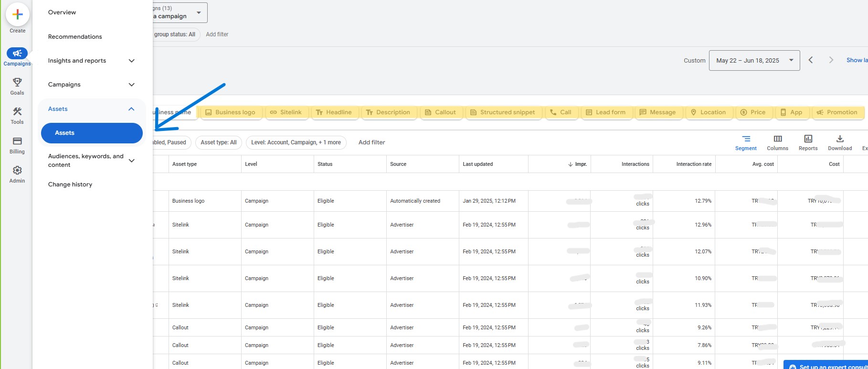Image resolution: width=868 pixels, height=369 pixels.
Task: Select the Sitelink asset tab
Action: [286, 112]
